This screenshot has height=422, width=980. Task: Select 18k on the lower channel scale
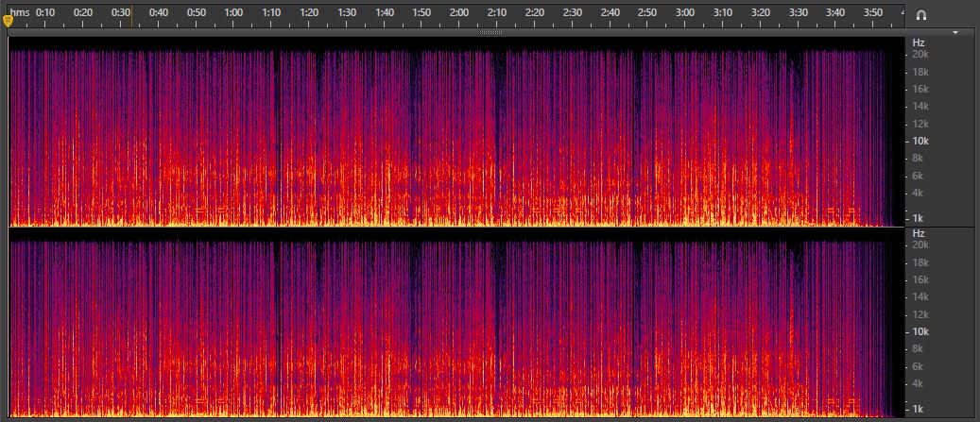click(921, 262)
